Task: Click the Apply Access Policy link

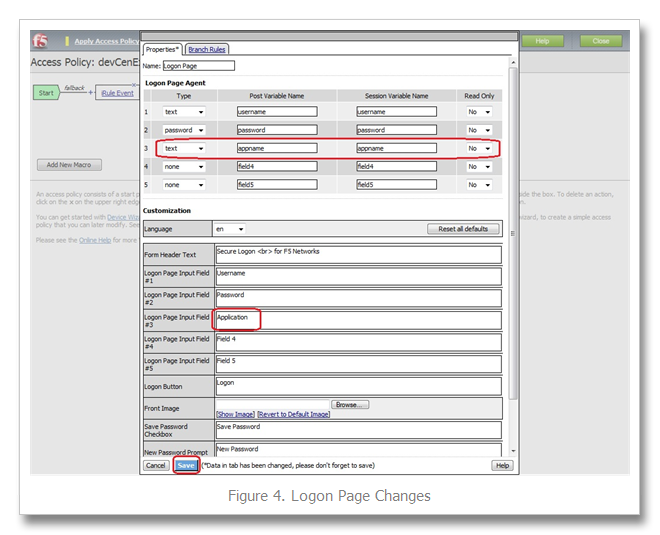Action: click(107, 41)
